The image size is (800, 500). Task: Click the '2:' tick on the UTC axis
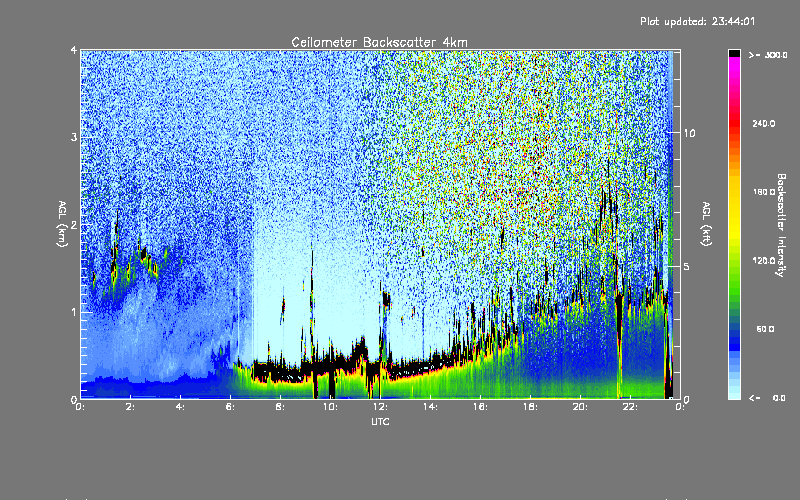[130, 407]
